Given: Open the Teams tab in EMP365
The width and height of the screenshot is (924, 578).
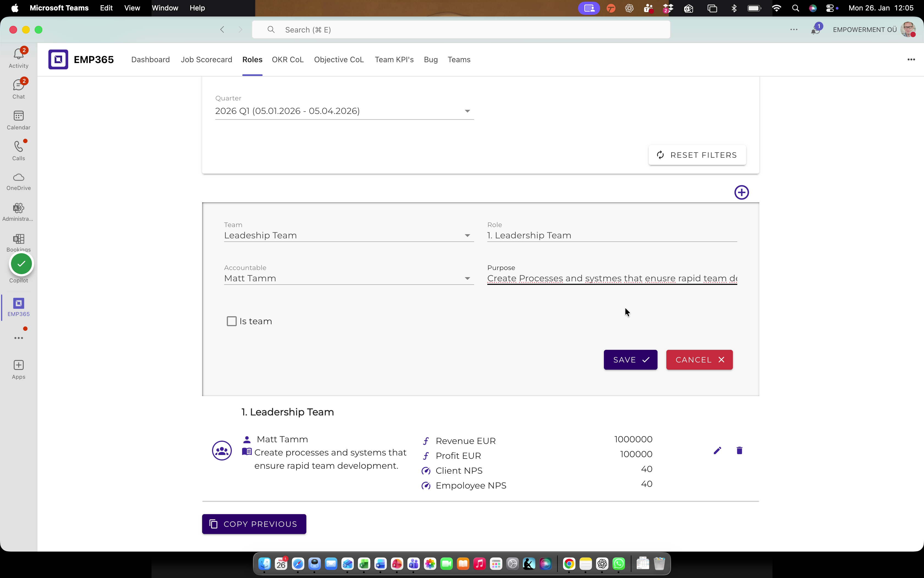Looking at the screenshot, I should point(459,60).
